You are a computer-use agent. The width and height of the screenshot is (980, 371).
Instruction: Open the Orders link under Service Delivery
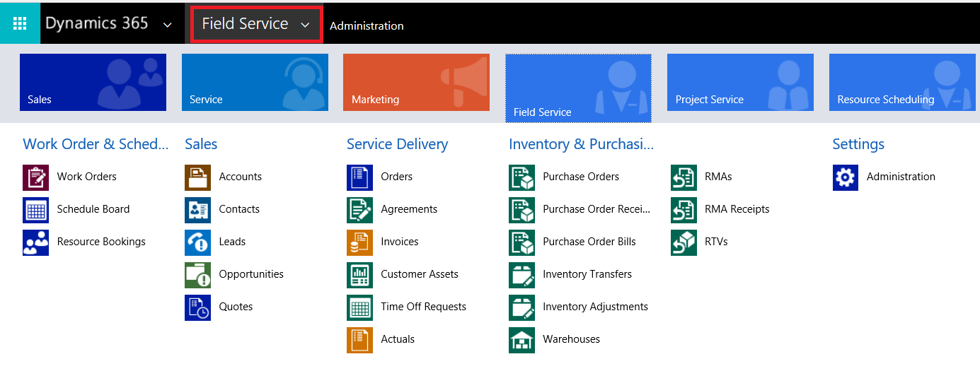[x=396, y=177]
